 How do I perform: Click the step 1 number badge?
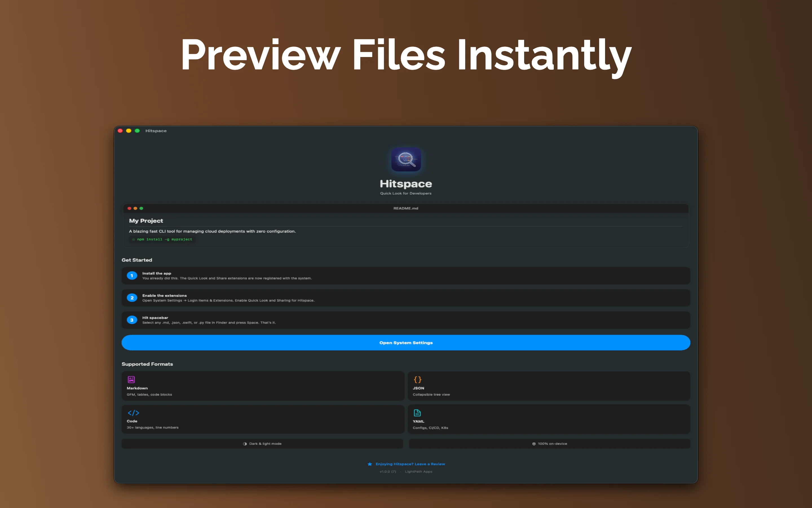[x=132, y=275]
